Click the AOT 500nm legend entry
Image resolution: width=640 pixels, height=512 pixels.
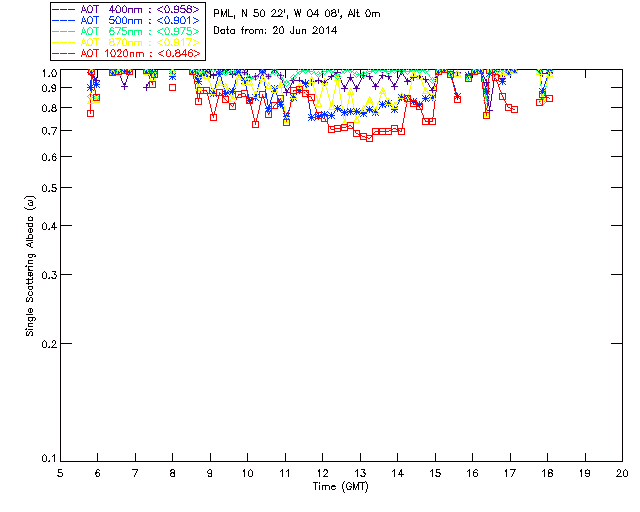(126, 20)
